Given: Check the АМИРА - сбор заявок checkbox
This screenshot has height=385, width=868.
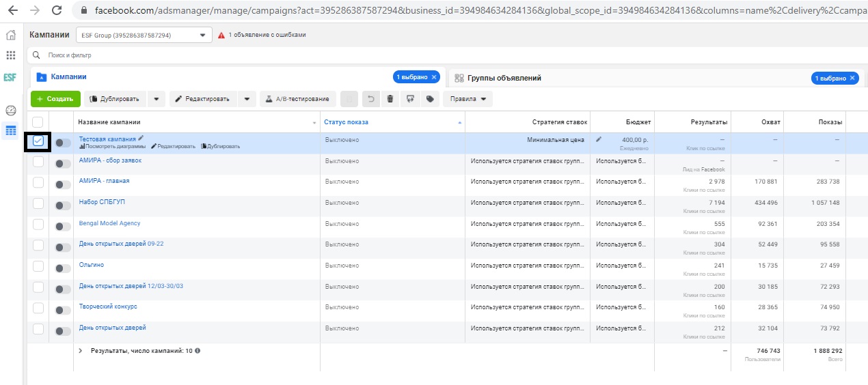Looking at the screenshot, I should click(x=38, y=162).
